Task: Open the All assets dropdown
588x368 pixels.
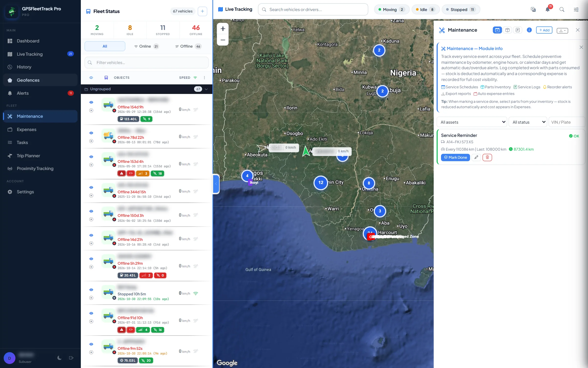Action: (x=472, y=122)
